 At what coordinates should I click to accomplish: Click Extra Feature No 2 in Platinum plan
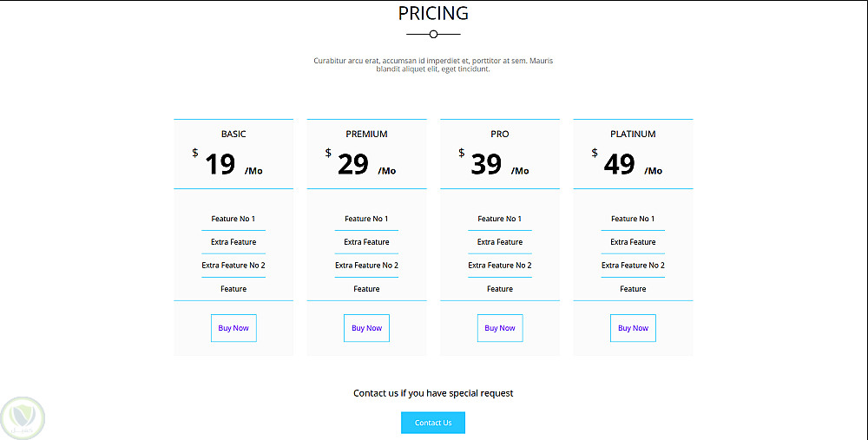tap(633, 265)
